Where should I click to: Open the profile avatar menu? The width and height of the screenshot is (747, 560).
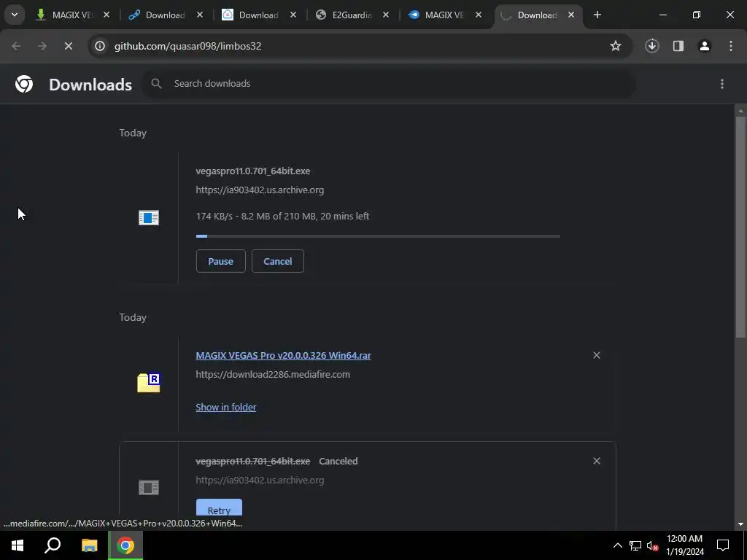point(704,46)
